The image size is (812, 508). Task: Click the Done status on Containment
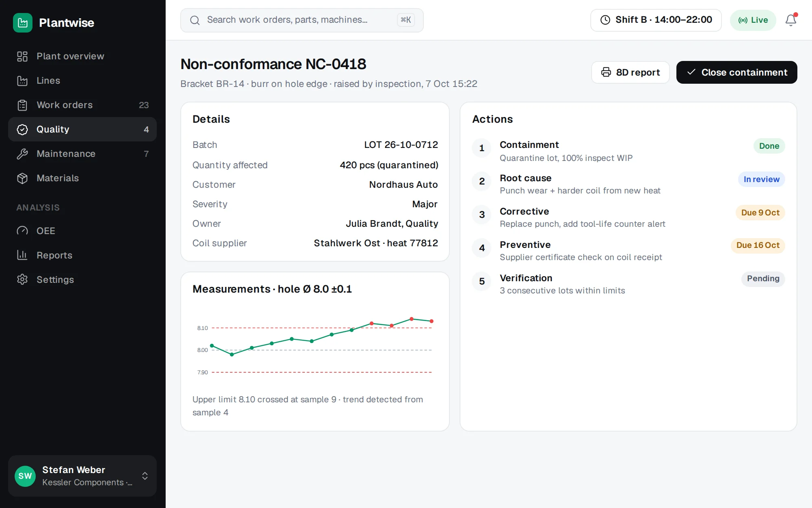tap(769, 146)
